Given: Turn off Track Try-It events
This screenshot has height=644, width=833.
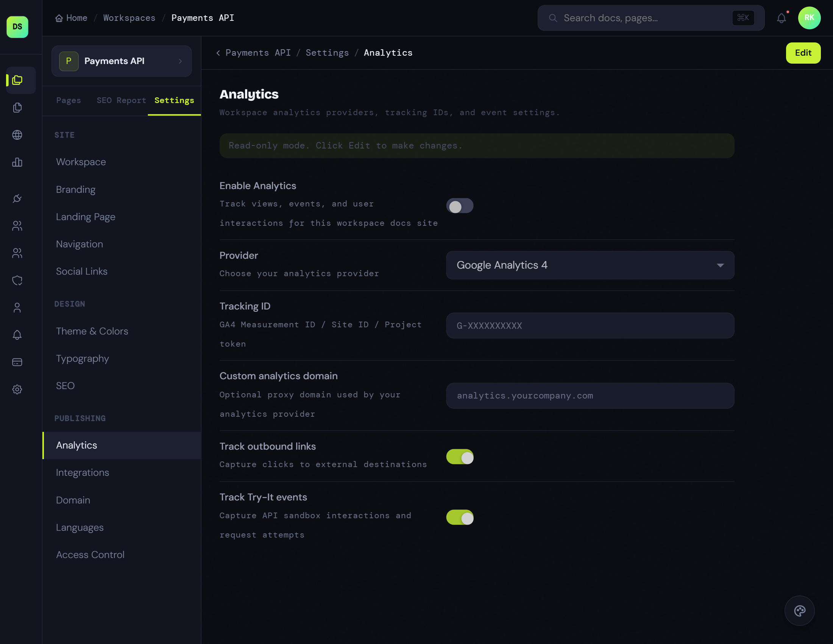Looking at the screenshot, I should pyautogui.click(x=460, y=517).
